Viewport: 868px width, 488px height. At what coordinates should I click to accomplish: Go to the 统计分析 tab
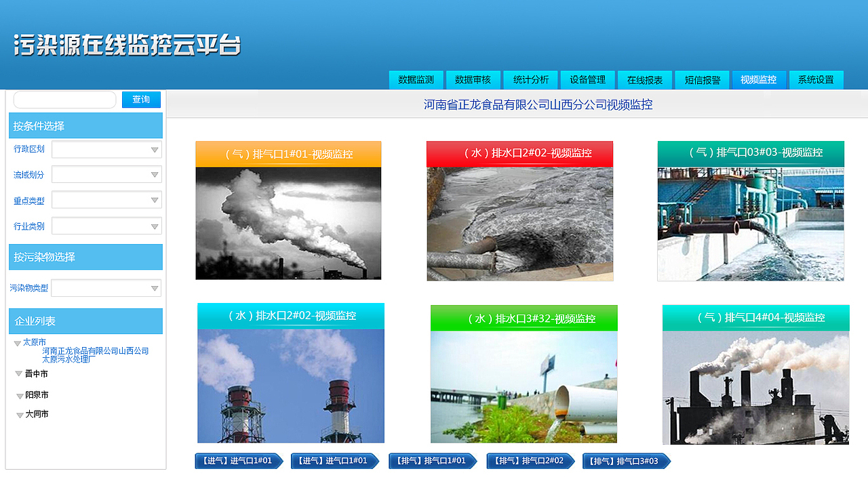click(x=530, y=79)
